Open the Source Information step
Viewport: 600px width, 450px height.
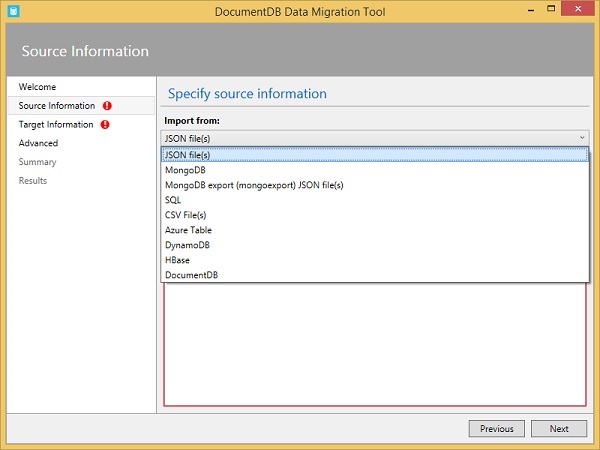click(x=57, y=106)
